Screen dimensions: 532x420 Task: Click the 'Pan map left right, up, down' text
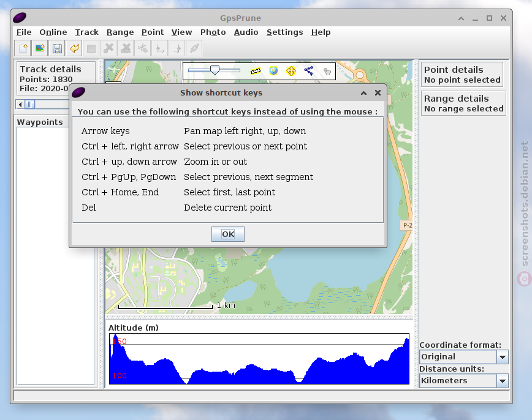pyautogui.click(x=245, y=131)
